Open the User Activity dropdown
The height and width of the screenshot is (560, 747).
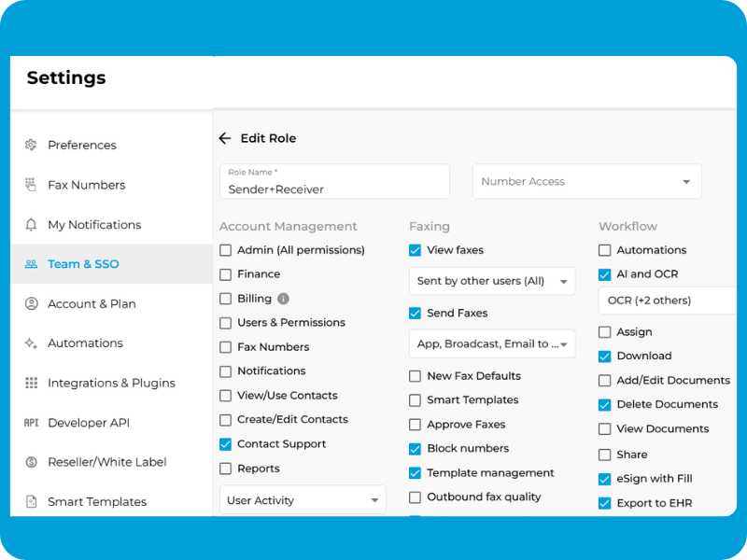tap(302, 499)
